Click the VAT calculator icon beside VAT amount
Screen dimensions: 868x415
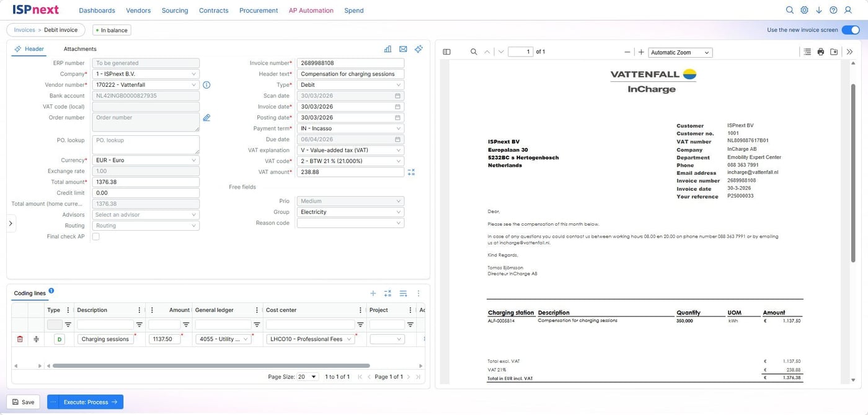[x=411, y=172]
